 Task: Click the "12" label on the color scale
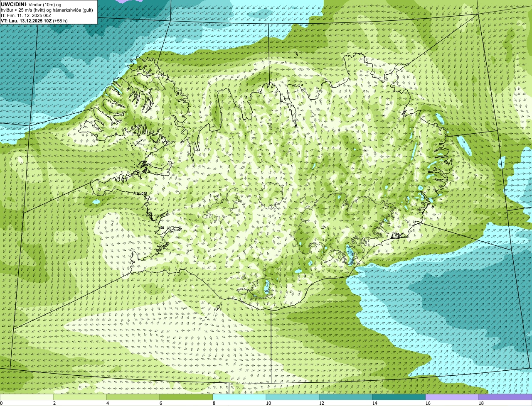pos(322,403)
